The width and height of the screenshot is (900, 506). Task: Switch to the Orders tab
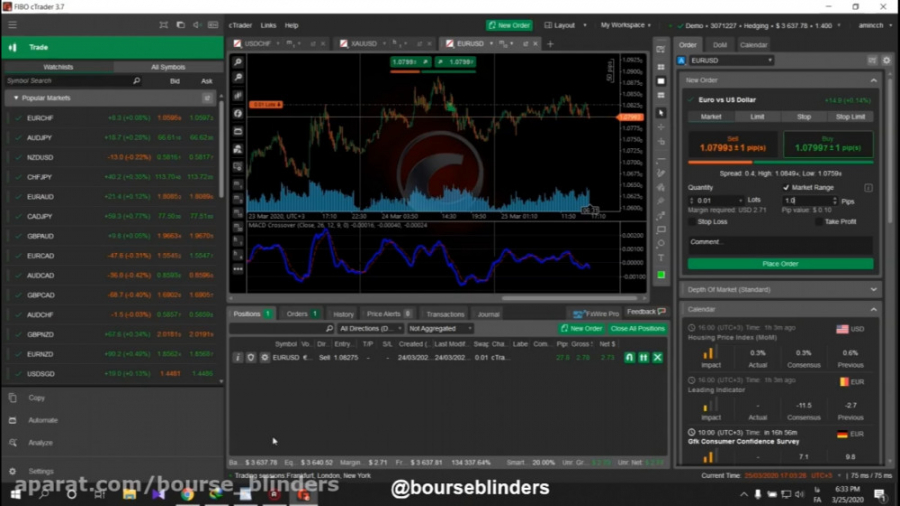point(302,314)
